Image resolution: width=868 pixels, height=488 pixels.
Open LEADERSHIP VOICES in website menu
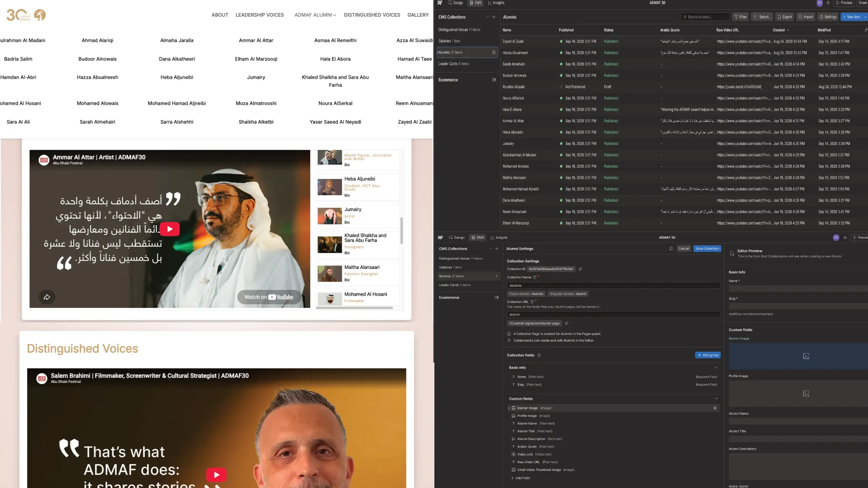coord(259,15)
